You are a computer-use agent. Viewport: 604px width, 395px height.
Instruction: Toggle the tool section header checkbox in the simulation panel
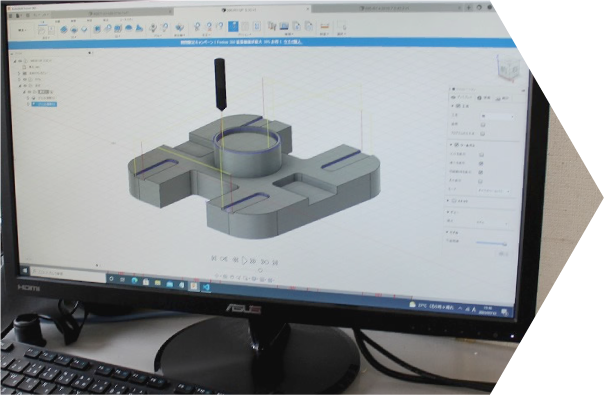coord(458,106)
